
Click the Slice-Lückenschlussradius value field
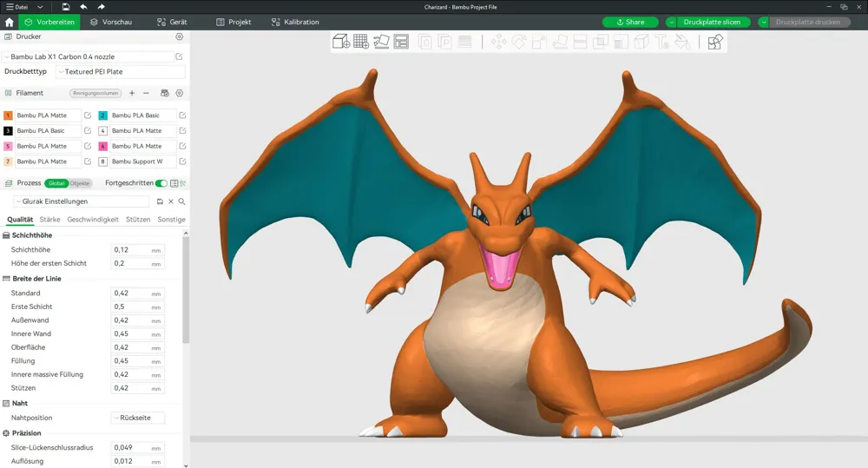tap(137, 447)
